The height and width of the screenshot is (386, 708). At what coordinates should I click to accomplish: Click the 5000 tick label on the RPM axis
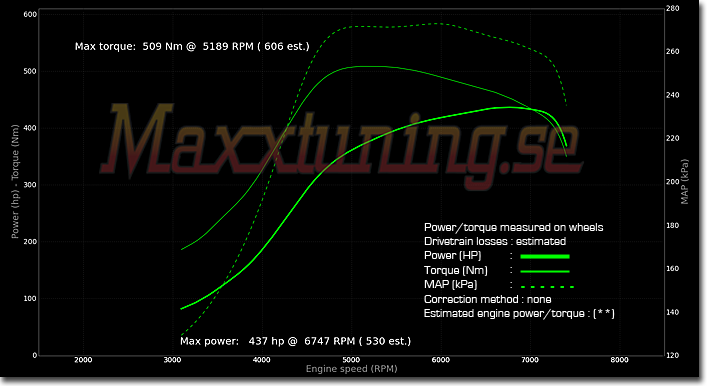coord(351,360)
